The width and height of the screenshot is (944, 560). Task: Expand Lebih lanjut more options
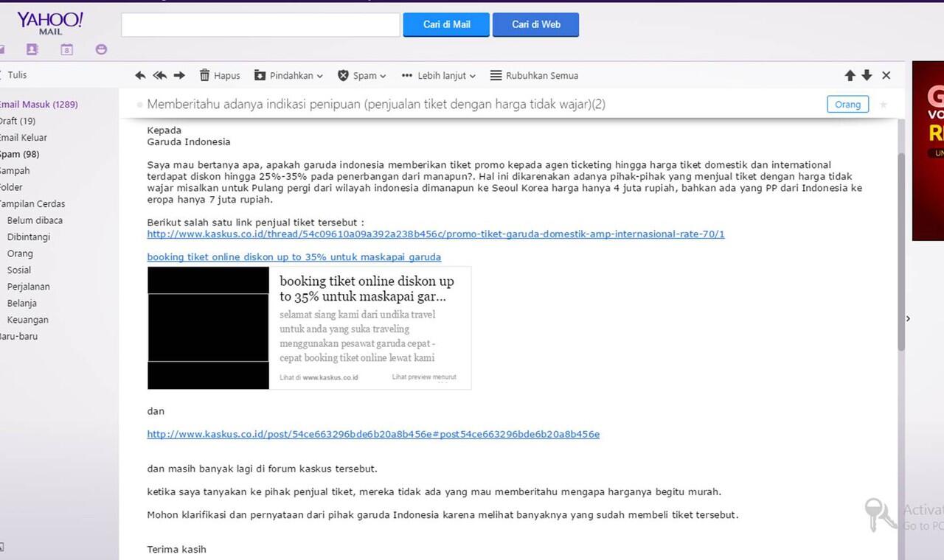439,75
